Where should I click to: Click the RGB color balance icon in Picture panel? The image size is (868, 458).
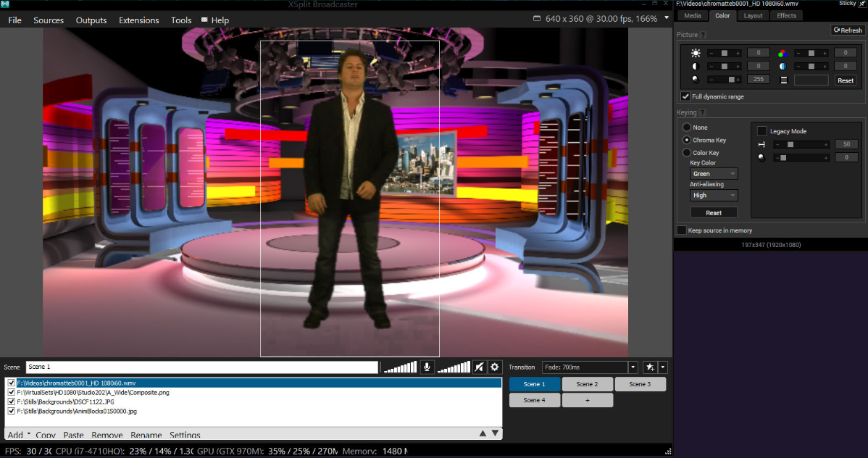point(783,53)
